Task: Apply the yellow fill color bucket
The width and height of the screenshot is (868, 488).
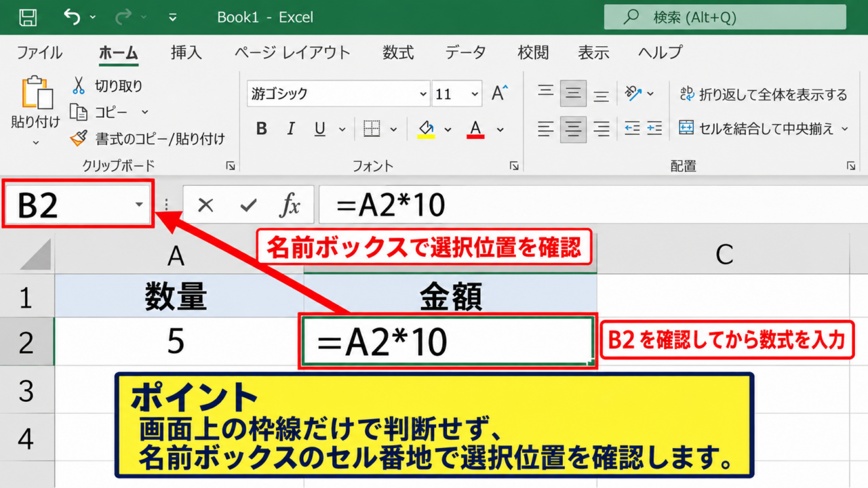Action: tap(426, 129)
